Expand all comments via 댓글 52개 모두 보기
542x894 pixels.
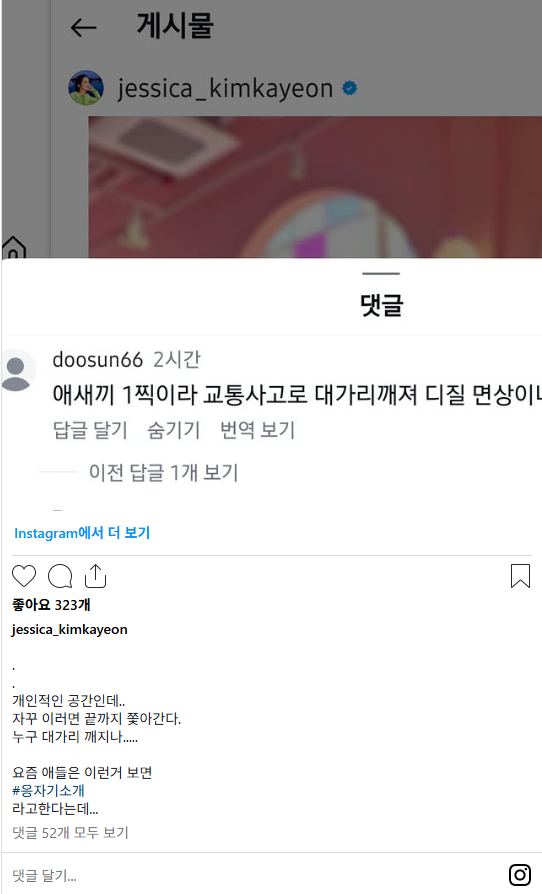(71, 832)
